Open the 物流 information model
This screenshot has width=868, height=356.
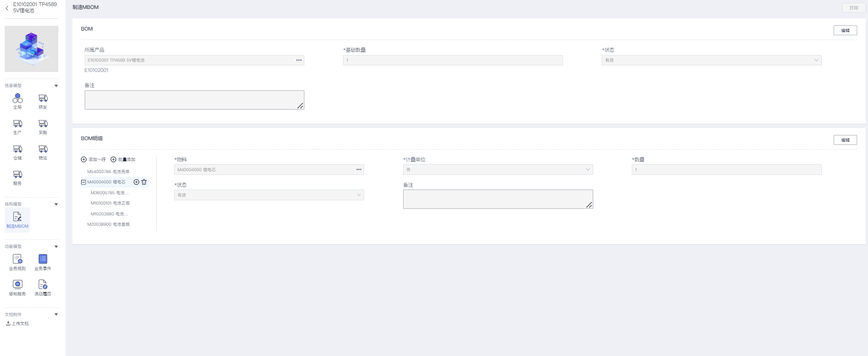click(x=43, y=151)
